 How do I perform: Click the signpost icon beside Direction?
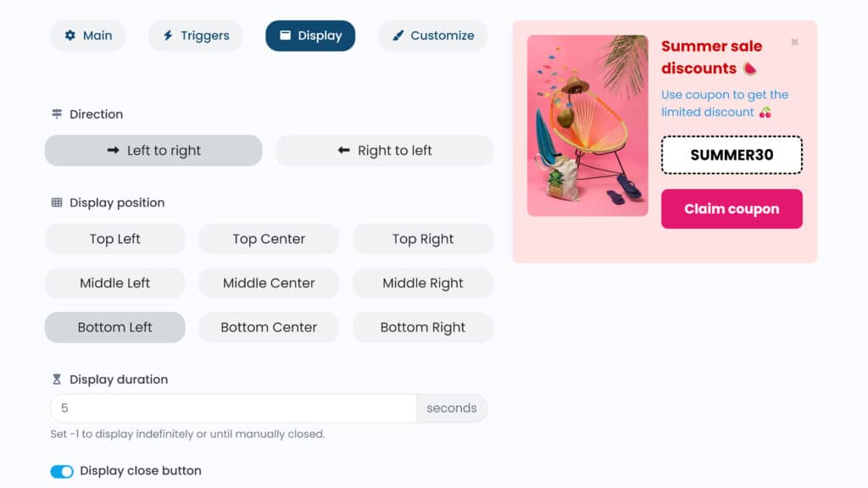[x=57, y=114]
